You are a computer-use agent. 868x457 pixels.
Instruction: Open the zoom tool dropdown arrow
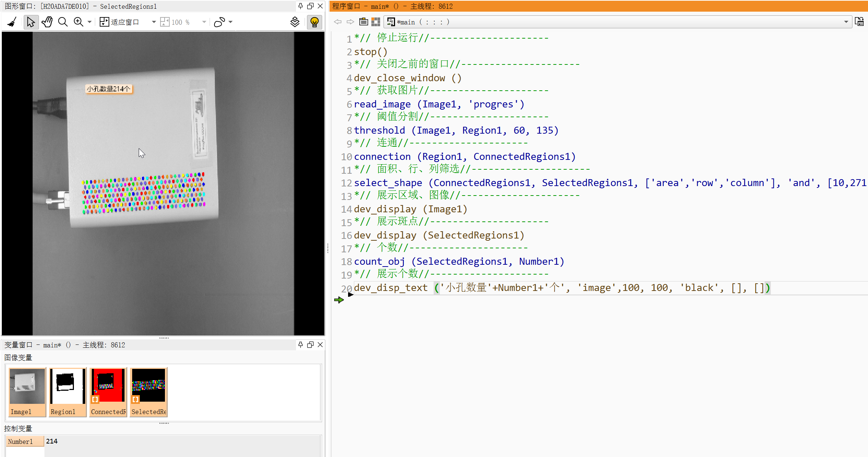tap(90, 22)
